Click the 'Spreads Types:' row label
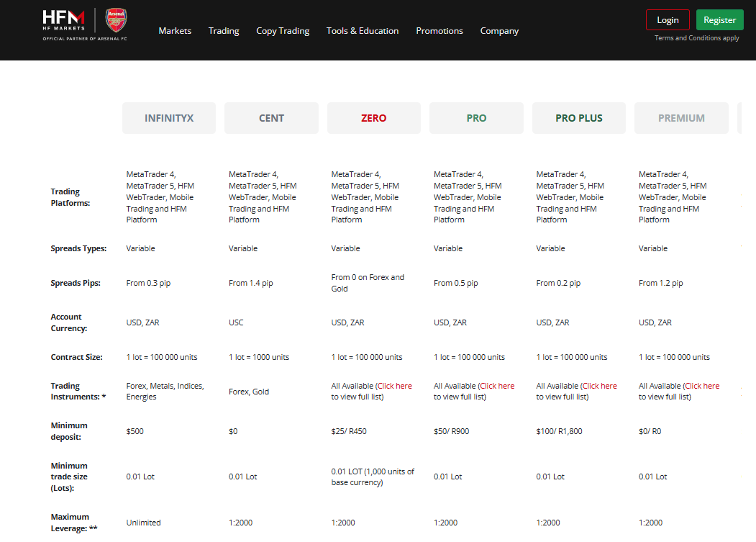756x542 pixels. 78,248
